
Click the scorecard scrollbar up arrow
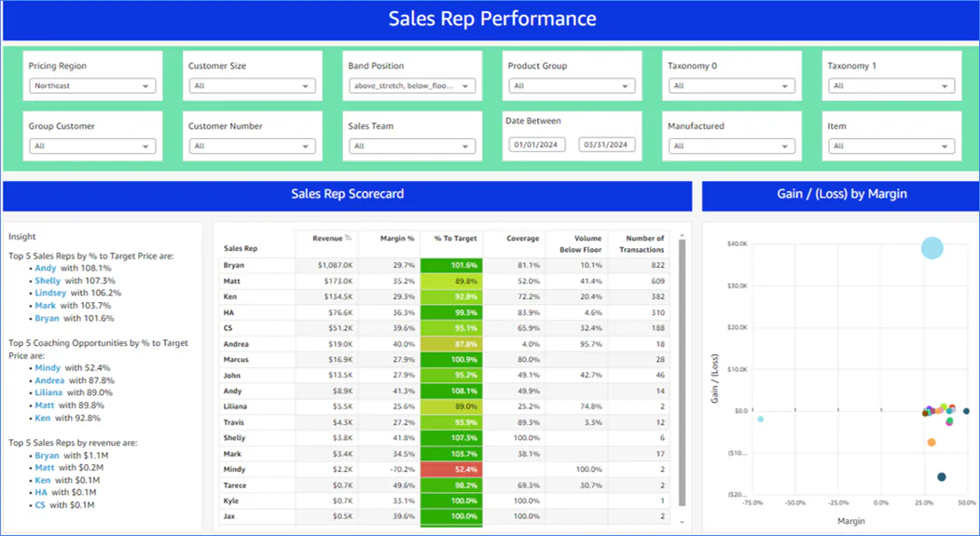(682, 236)
